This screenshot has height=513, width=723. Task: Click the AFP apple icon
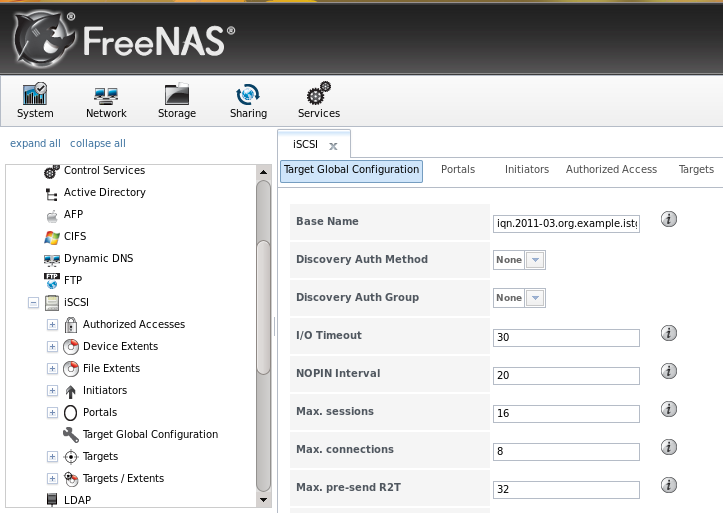pos(52,215)
